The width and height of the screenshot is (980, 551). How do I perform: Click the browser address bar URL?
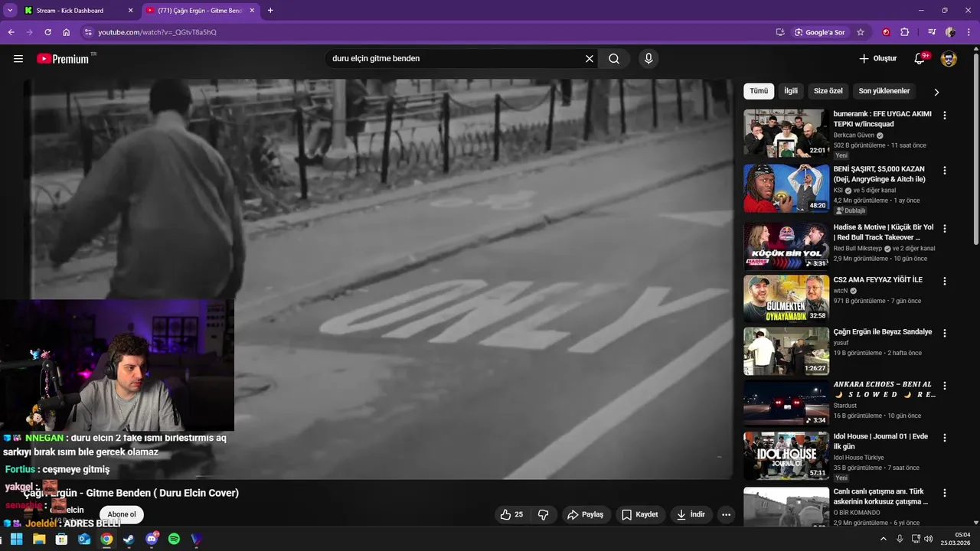pos(157,32)
